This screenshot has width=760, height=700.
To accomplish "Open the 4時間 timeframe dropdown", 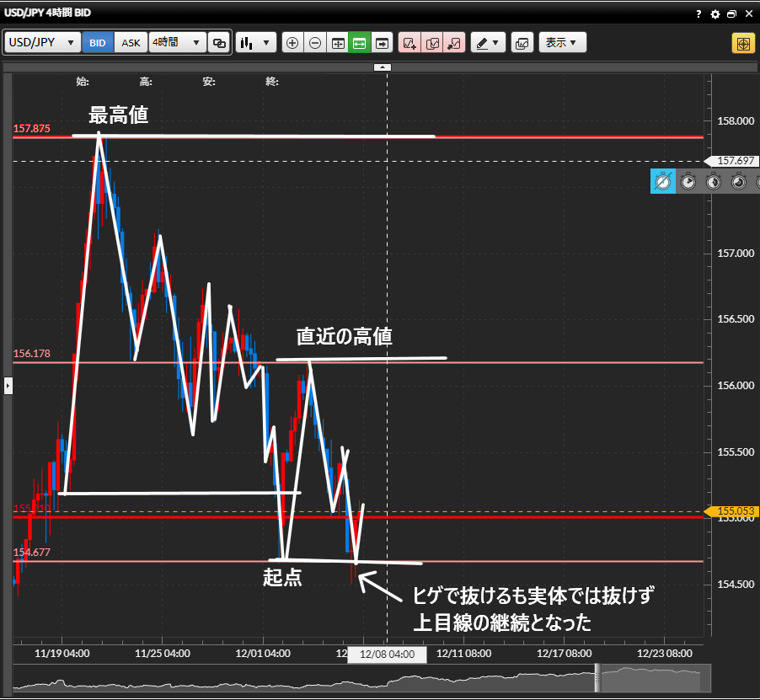I will point(177,43).
